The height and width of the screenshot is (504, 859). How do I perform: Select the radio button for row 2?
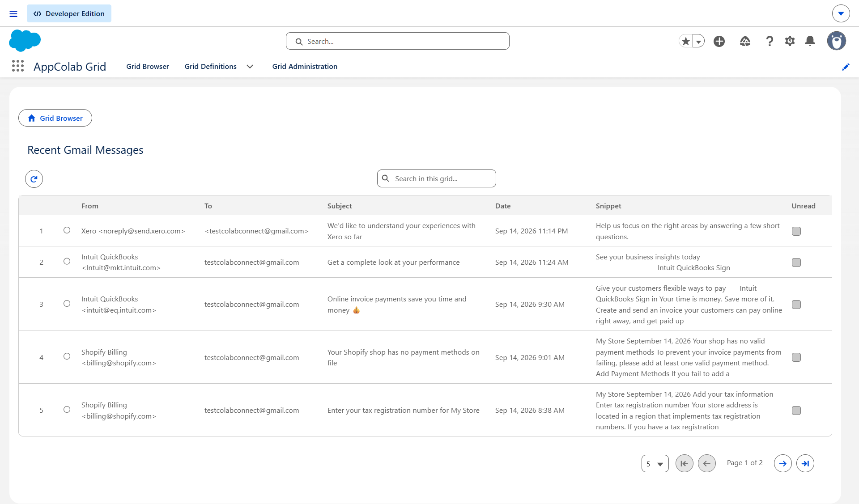[x=67, y=261]
